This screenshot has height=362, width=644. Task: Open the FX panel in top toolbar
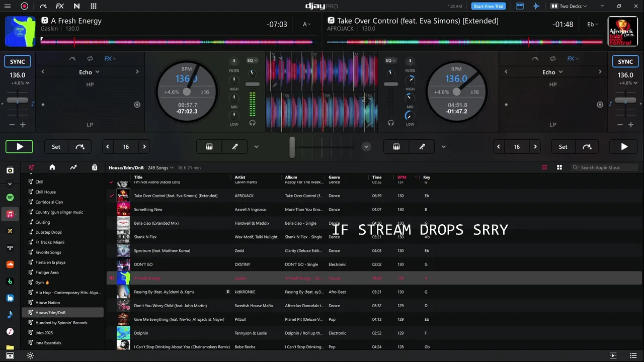(x=60, y=6)
